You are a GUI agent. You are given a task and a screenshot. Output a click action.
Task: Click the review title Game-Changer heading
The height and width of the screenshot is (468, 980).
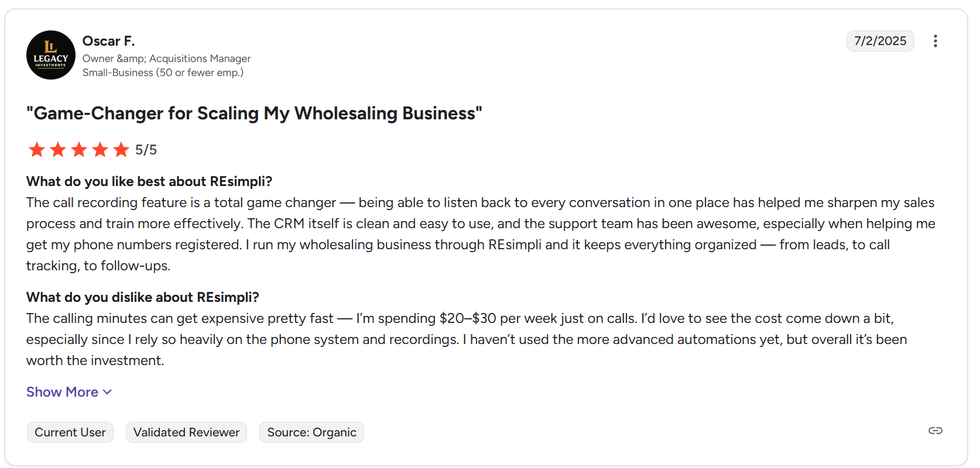pyautogui.click(x=254, y=113)
